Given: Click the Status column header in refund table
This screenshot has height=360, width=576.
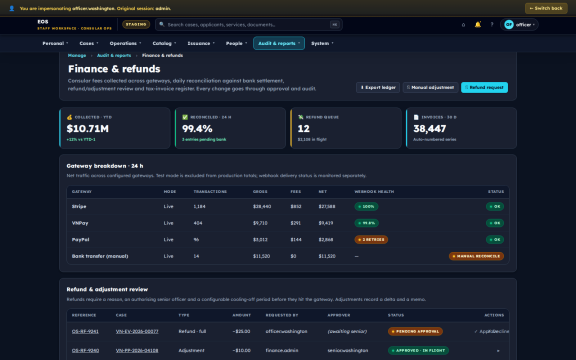Looking at the screenshot, I should click(x=396, y=315).
